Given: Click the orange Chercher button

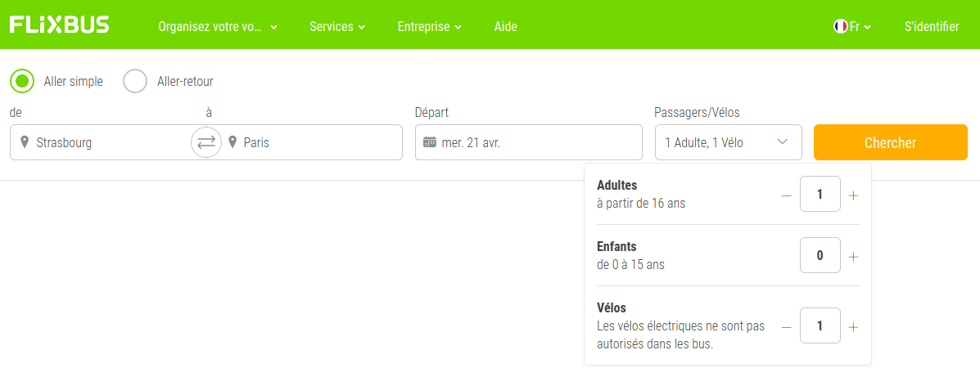Looking at the screenshot, I should pos(891,142).
